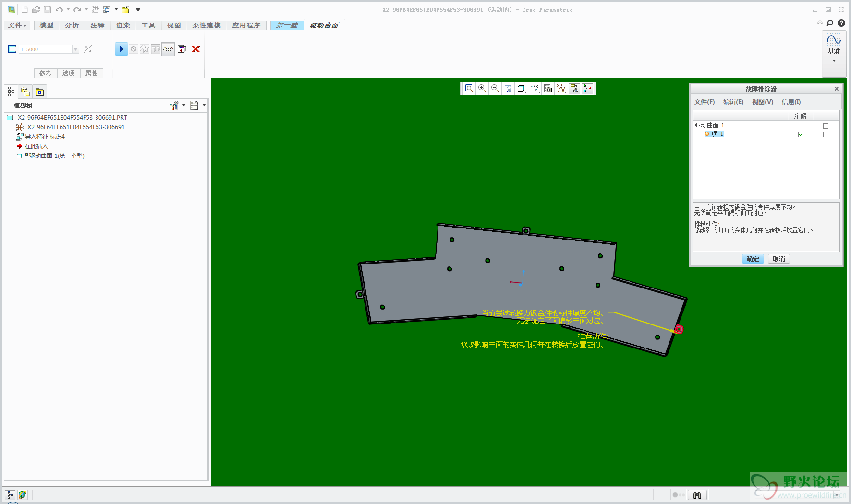Save the model using the floppy disk icon
This screenshot has height=504, width=851.
click(x=47, y=10)
